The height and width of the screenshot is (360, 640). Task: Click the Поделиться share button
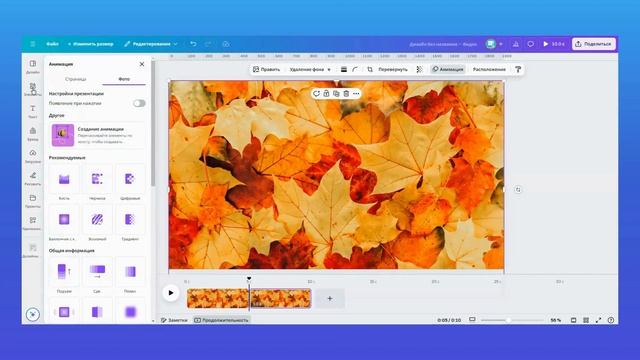(x=594, y=44)
